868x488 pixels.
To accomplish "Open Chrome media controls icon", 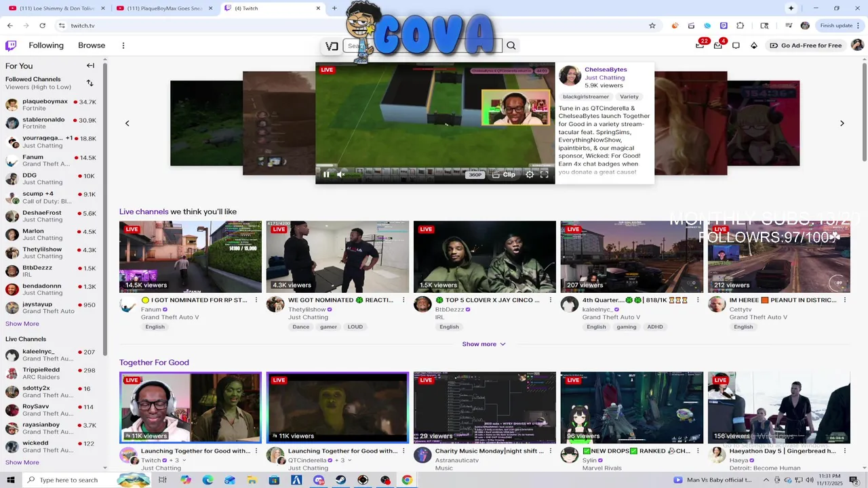I will coord(788,26).
